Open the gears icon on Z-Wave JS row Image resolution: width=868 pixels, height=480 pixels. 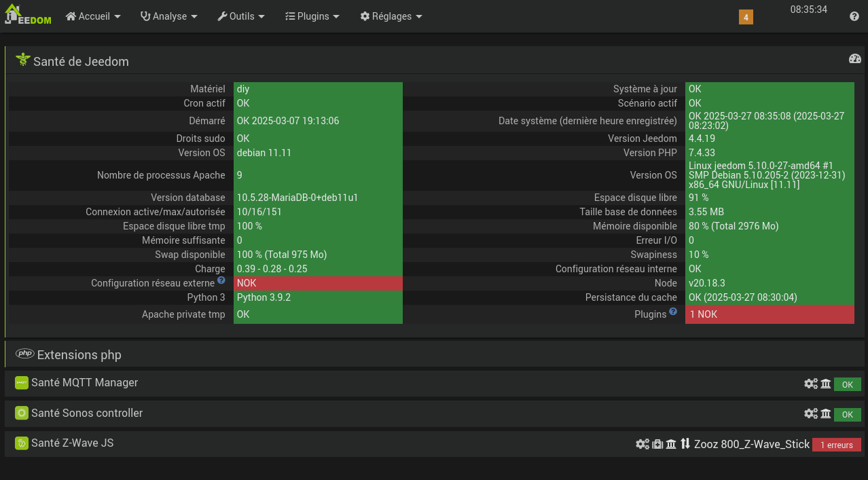(x=642, y=444)
